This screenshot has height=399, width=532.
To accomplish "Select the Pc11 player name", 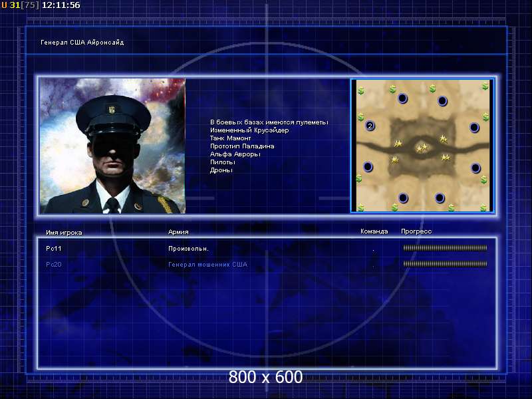I will pos(54,248).
